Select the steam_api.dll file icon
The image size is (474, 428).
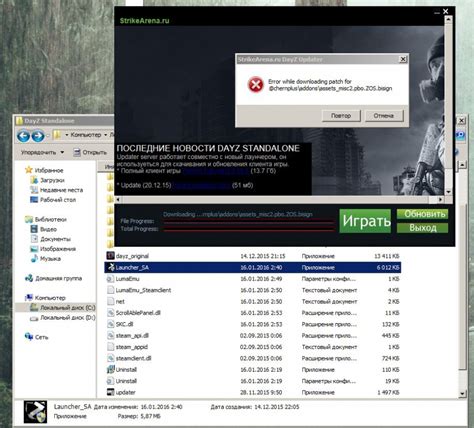click(110, 335)
